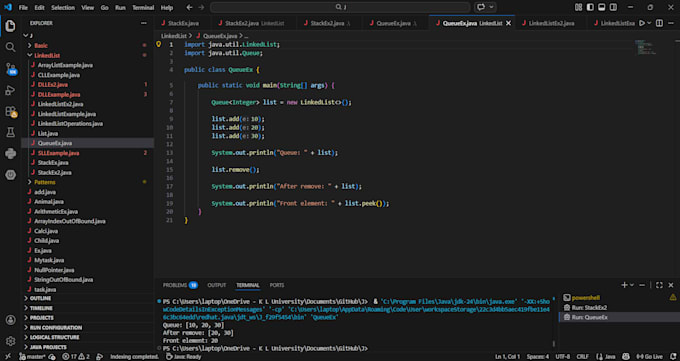This screenshot has width=680, height=361.
Task: Split the editor to the right
Action: coord(659,23)
